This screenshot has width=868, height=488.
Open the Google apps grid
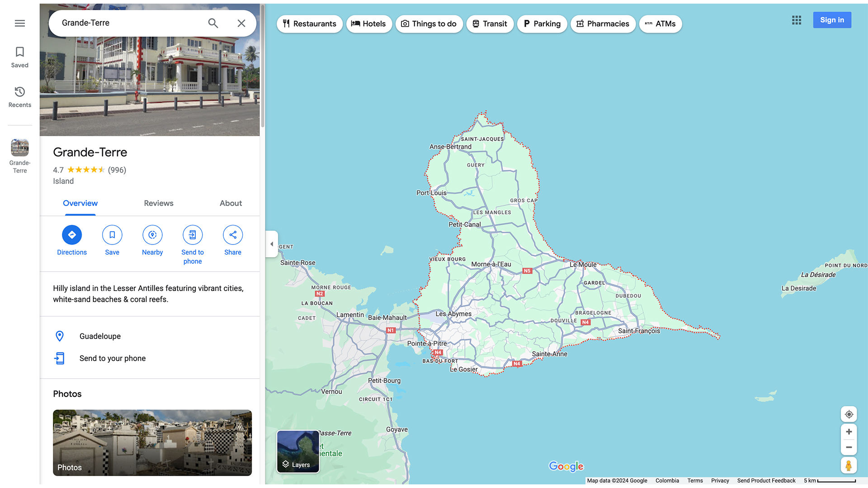tap(797, 20)
